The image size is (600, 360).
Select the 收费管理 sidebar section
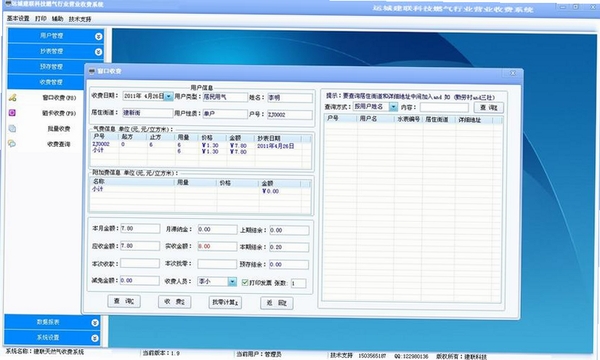(51, 82)
